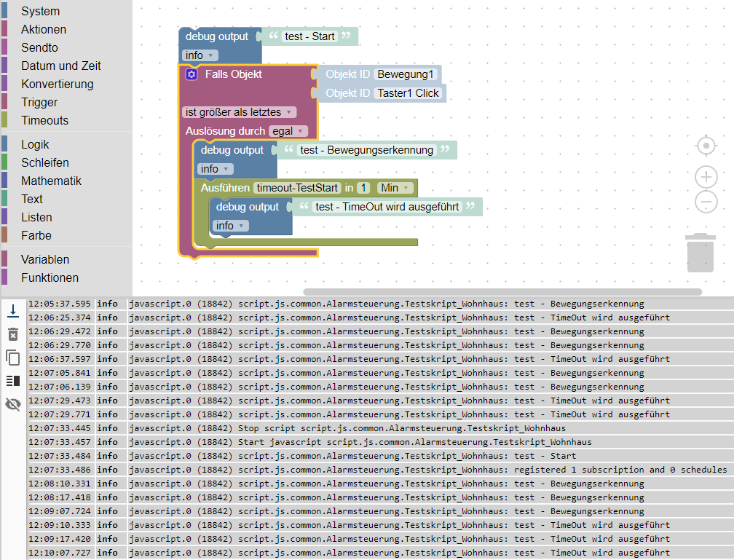Clear the log with the delete icon
The image size is (734, 560).
[13, 334]
